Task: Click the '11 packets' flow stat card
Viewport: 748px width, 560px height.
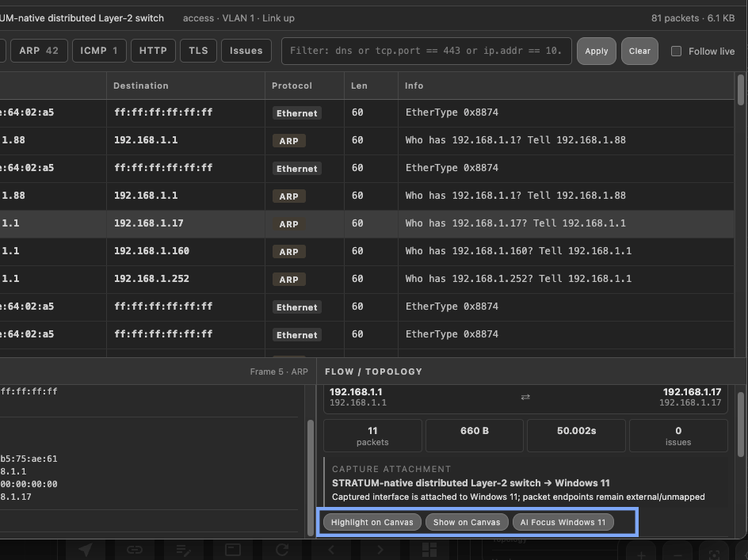Action: pos(372,436)
